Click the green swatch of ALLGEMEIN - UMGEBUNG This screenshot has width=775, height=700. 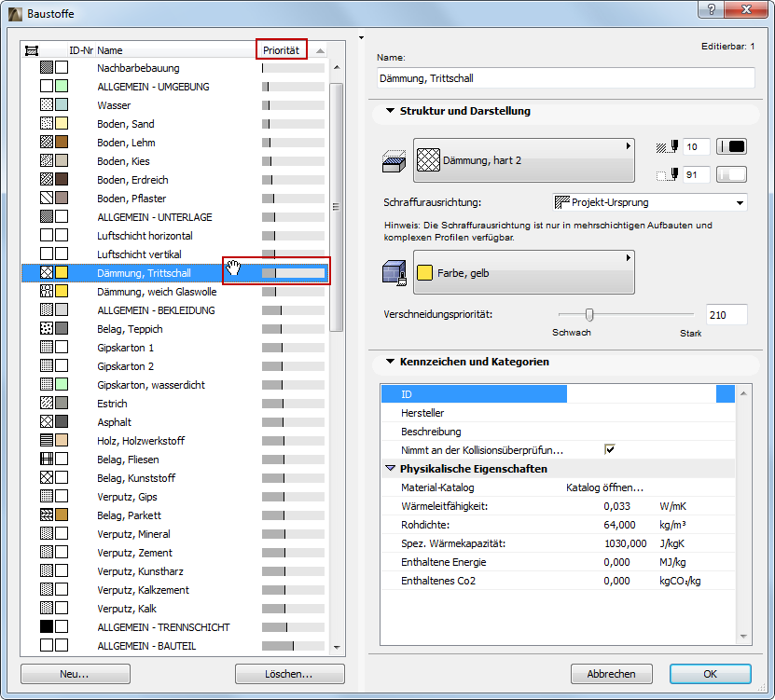[x=62, y=86]
